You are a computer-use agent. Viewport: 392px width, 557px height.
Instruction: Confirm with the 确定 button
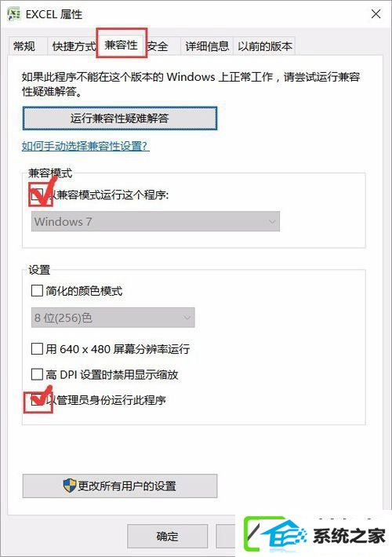167,536
